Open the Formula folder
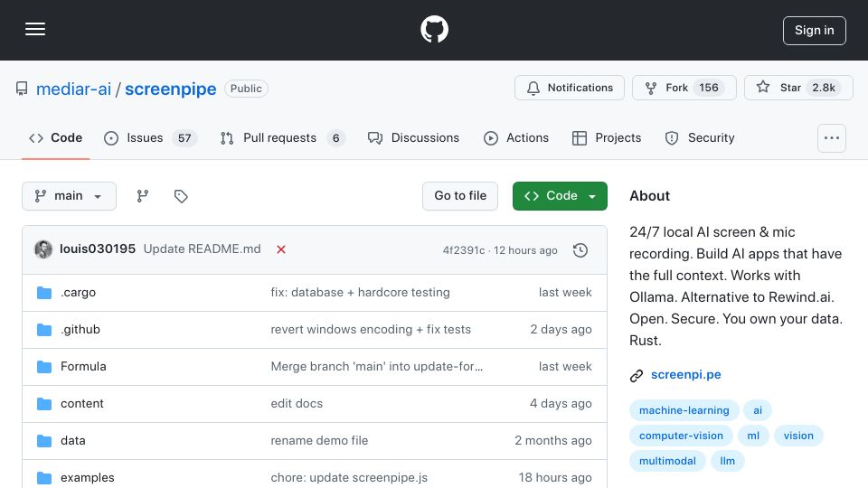This screenshot has height=488, width=868. click(x=83, y=366)
